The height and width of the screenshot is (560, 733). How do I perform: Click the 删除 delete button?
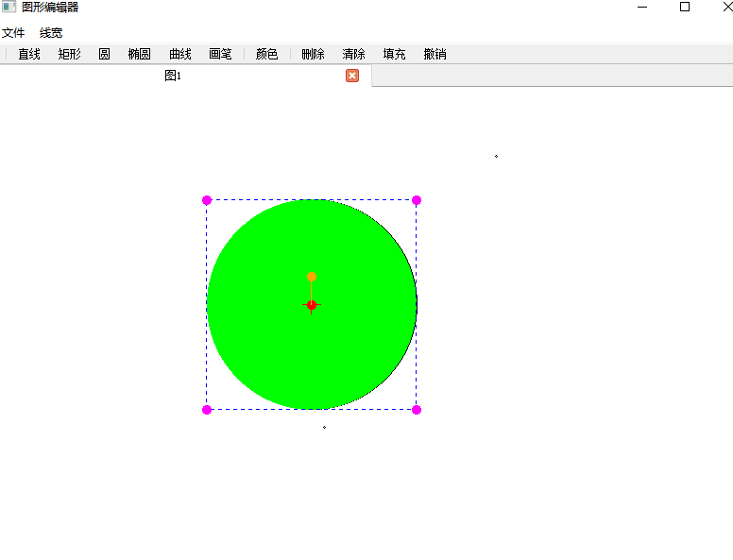click(x=313, y=54)
